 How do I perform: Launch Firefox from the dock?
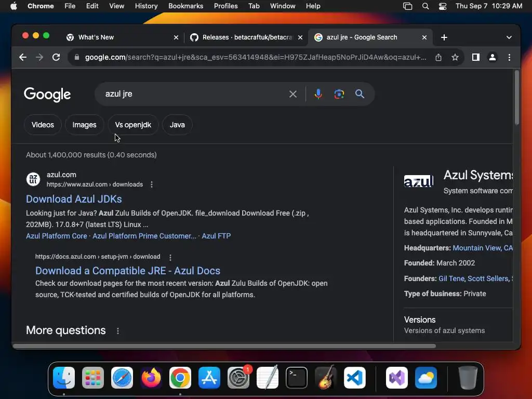pyautogui.click(x=151, y=378)
